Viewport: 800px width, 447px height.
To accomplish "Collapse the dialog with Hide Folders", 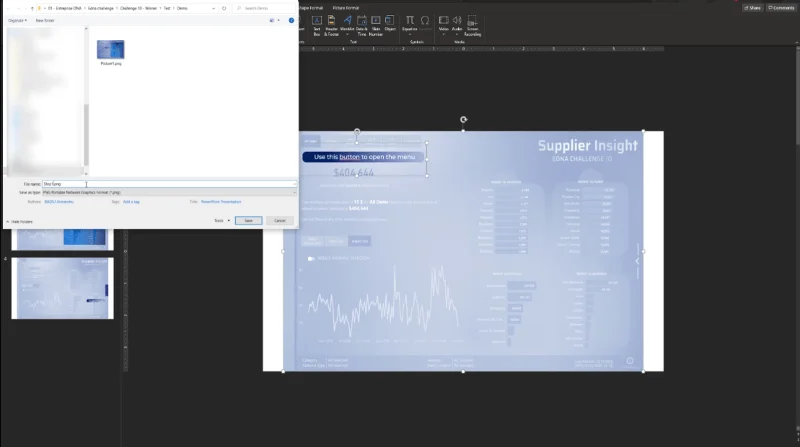I will pos(19,221).
